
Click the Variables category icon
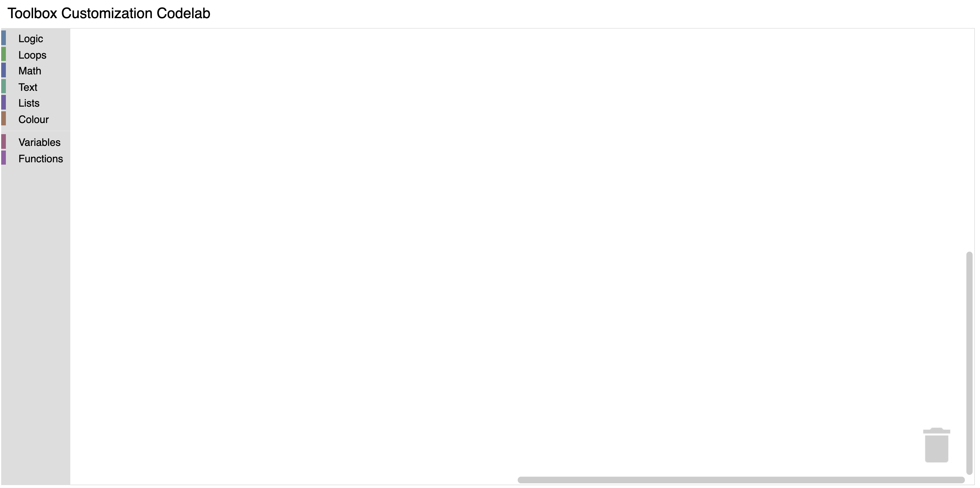click(4, 142)
